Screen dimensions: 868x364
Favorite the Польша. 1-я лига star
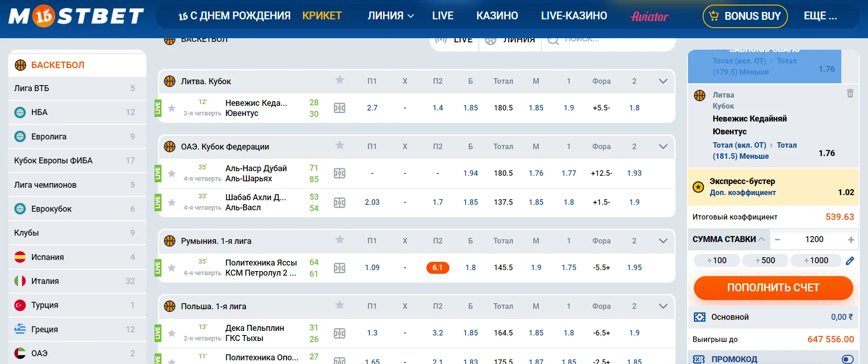click(x=340, y=306)
